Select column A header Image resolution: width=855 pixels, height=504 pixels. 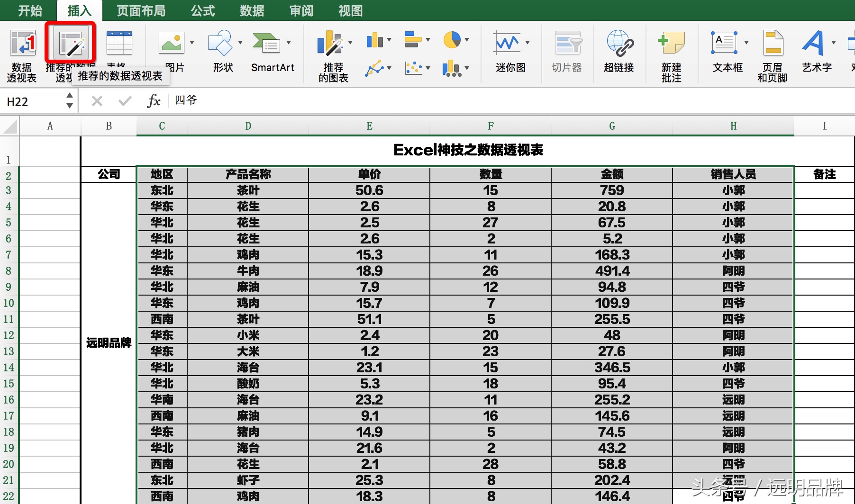click(x=50, y=126)
